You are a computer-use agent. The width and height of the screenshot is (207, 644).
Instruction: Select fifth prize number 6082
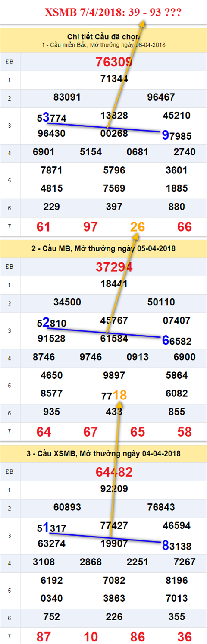click(x=177, y=394)
